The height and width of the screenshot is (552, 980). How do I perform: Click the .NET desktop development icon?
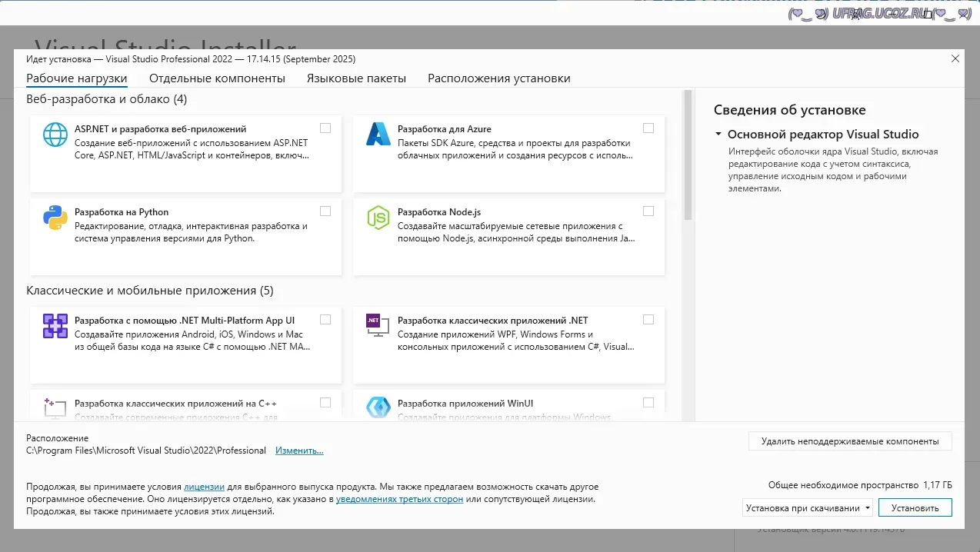point(375,325)
